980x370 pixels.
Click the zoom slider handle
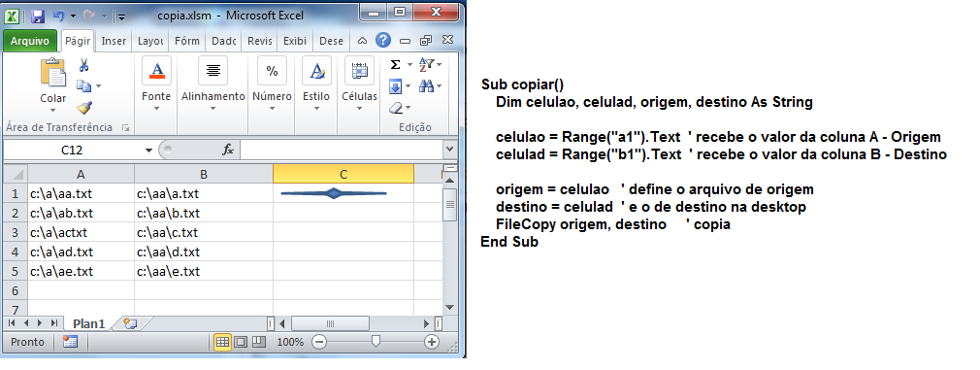376,342
